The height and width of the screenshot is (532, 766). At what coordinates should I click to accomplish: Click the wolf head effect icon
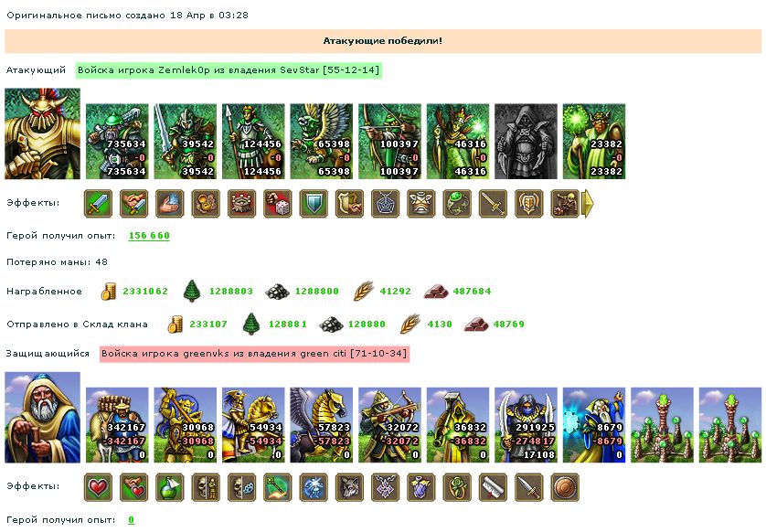(349, 487)
